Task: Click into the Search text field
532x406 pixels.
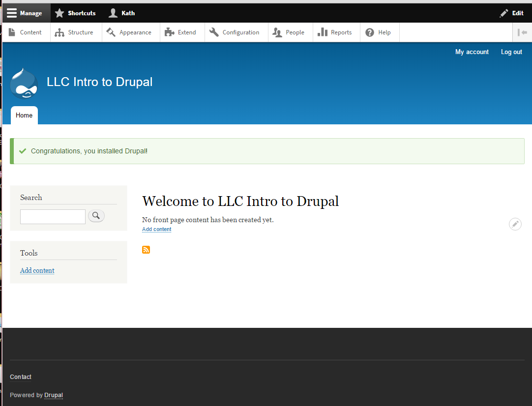Action: tap(53, 217)
